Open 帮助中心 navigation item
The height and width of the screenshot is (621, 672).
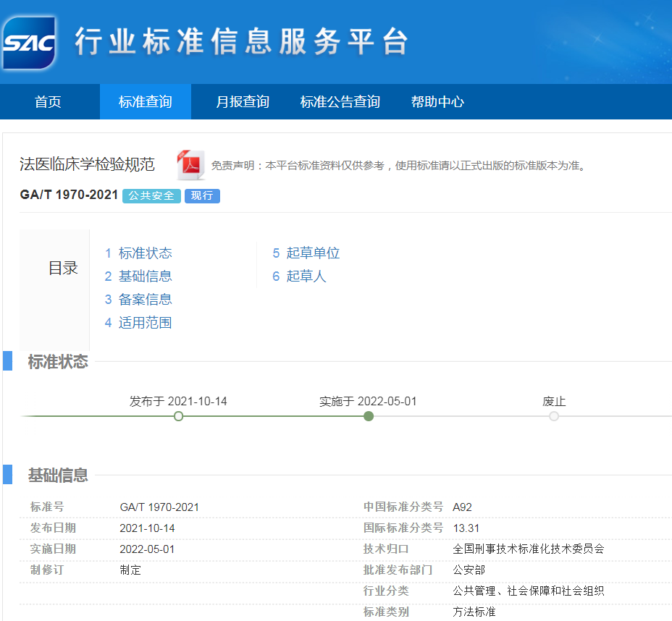point(437,101)
